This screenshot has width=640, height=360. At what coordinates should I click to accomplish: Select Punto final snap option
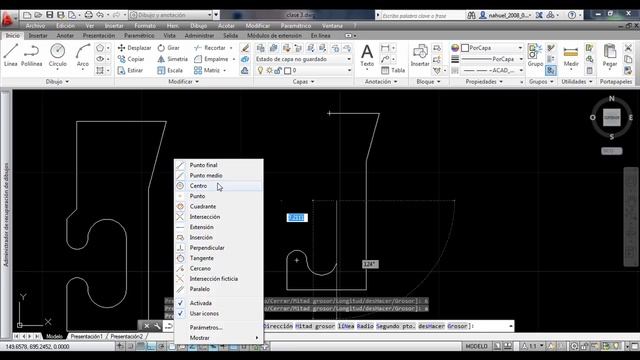(219, 165)
